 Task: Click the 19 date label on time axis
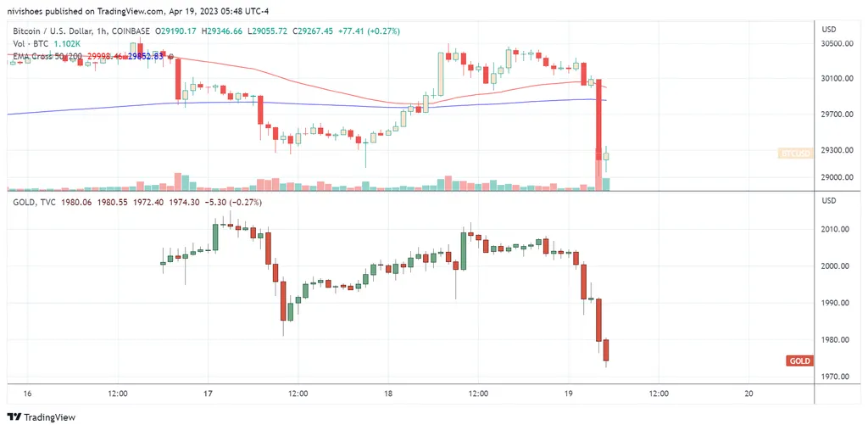pos(569,394)
